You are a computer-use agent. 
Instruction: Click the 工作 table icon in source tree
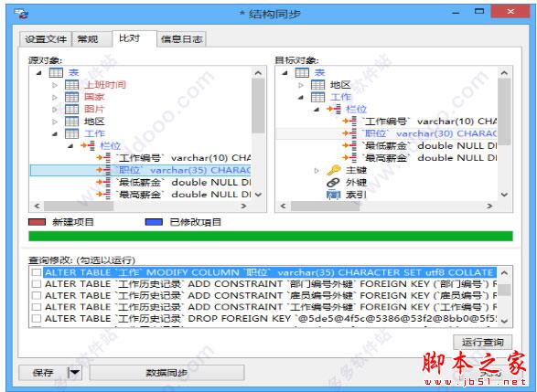72,133
